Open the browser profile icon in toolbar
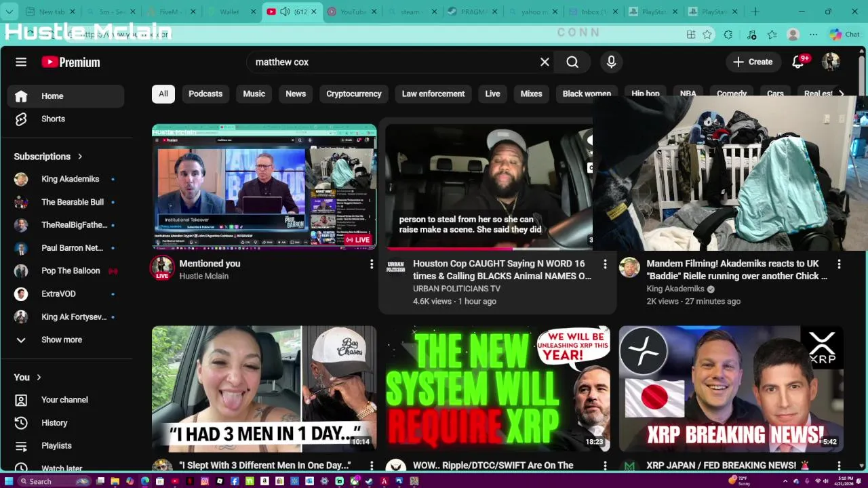The image size is (868, 488). tap(793, 35)
